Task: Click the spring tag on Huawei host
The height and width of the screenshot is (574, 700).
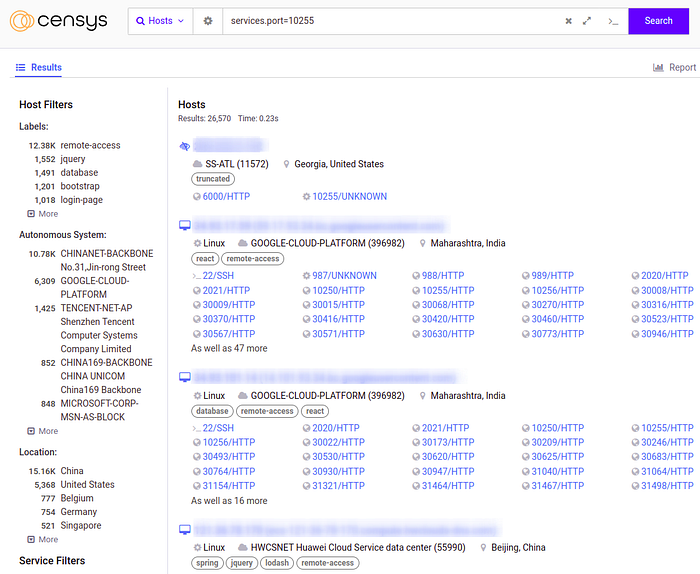Action: (x=207, y=563)
